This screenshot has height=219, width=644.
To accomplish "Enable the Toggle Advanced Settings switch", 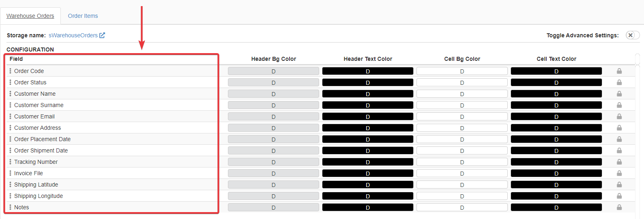I will pyautogui.click(x=632, y=35).
